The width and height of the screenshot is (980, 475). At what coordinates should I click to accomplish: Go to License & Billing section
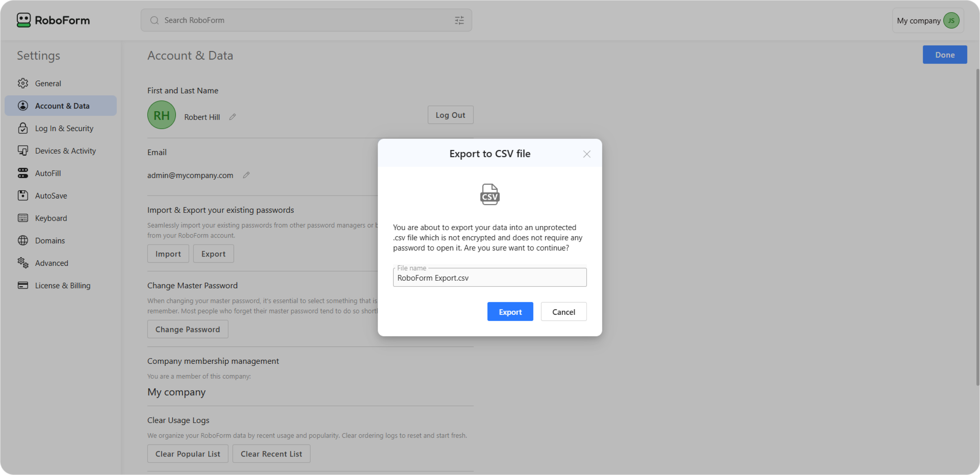pyautogui.click(x=61, y=285)
